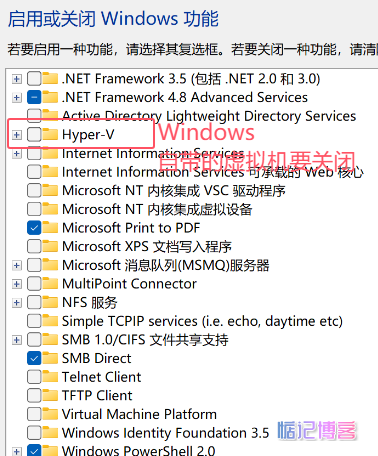
Task: Expand the Hyper-V tree node
Action: (x=17, y=135)
